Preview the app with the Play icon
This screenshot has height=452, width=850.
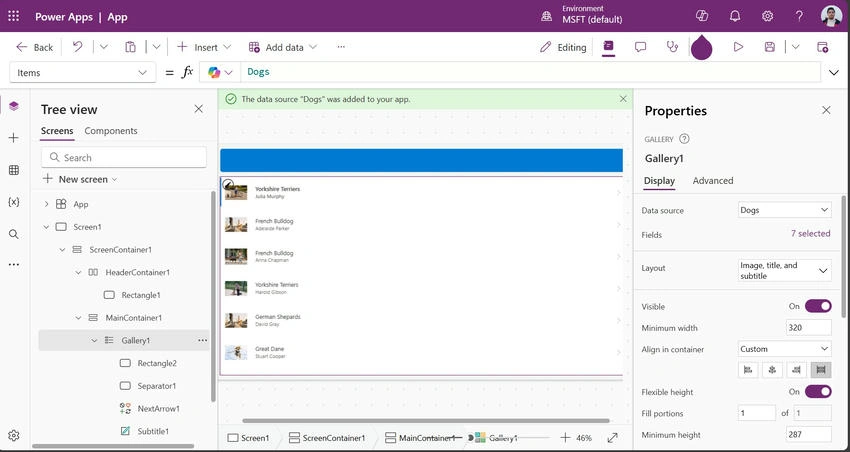pyautogui.click(x=738, y=47)
